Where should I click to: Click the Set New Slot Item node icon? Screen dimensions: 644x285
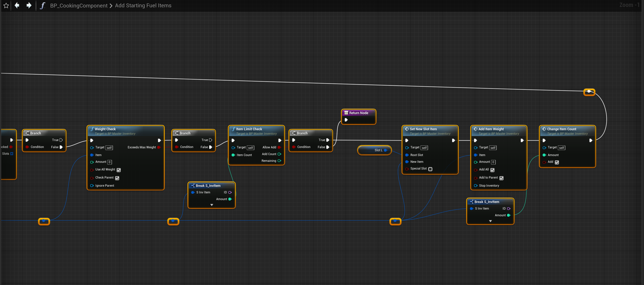(407, 129)
